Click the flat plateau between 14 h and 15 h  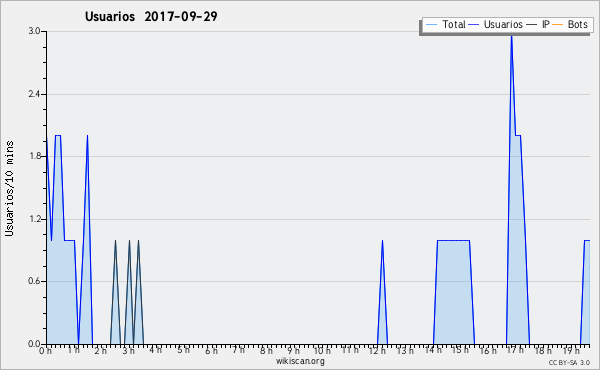click(x=453, y=240)
